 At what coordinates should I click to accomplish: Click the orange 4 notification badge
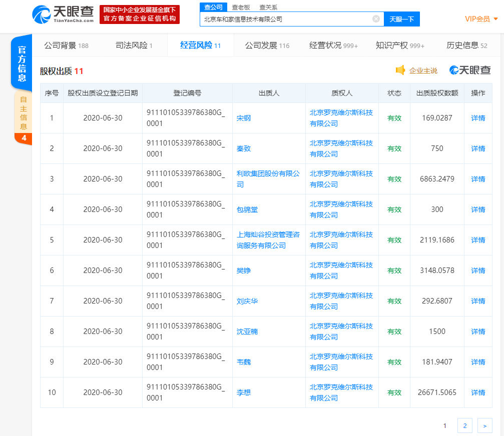pos(24,138)
